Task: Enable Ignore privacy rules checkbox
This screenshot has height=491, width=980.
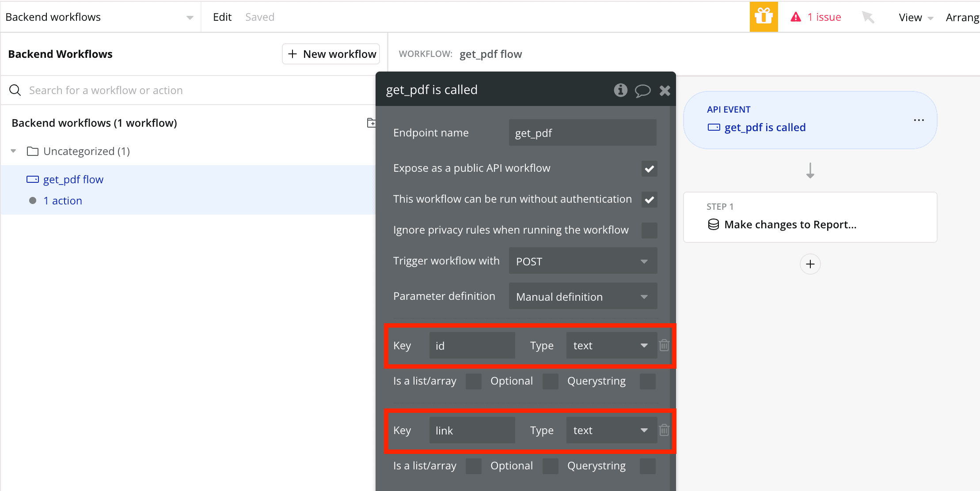Action: click(x=649, y=230)
